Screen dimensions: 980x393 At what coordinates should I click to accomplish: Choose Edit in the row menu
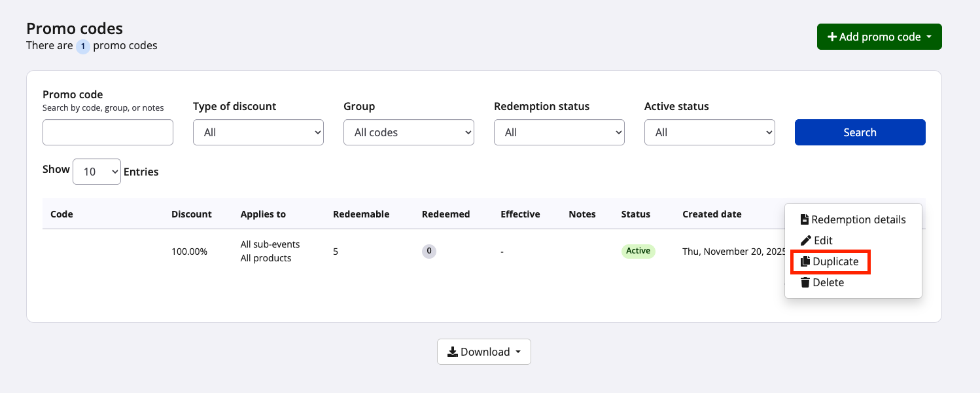(x=853, y=240)
